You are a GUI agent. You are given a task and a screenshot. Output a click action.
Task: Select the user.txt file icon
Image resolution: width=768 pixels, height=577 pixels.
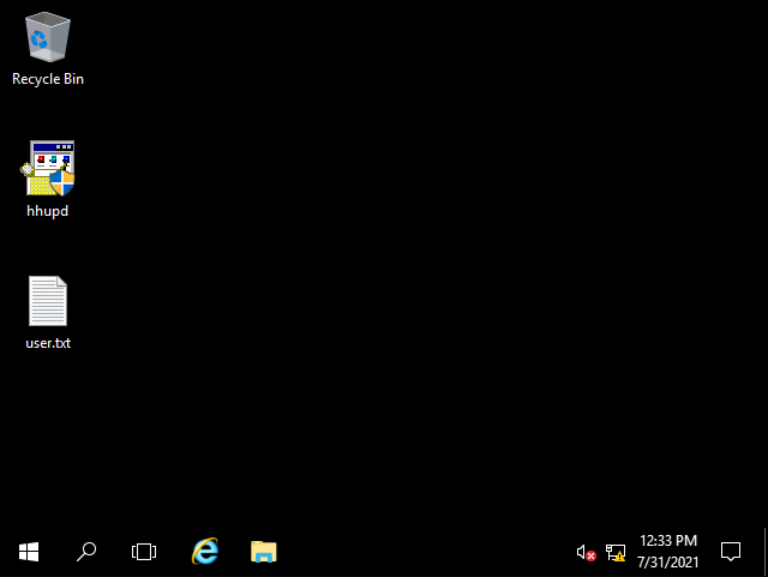[x=48, y=301]
